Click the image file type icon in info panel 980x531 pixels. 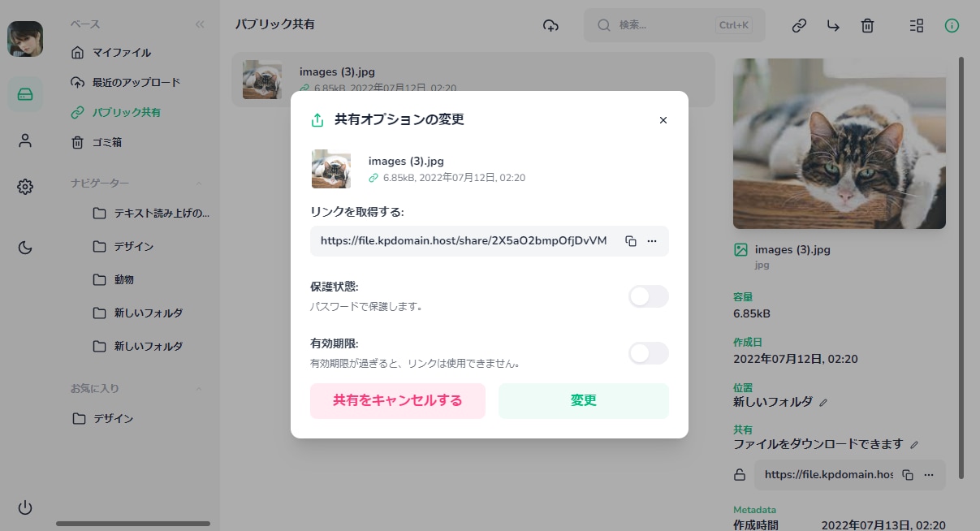740,250
